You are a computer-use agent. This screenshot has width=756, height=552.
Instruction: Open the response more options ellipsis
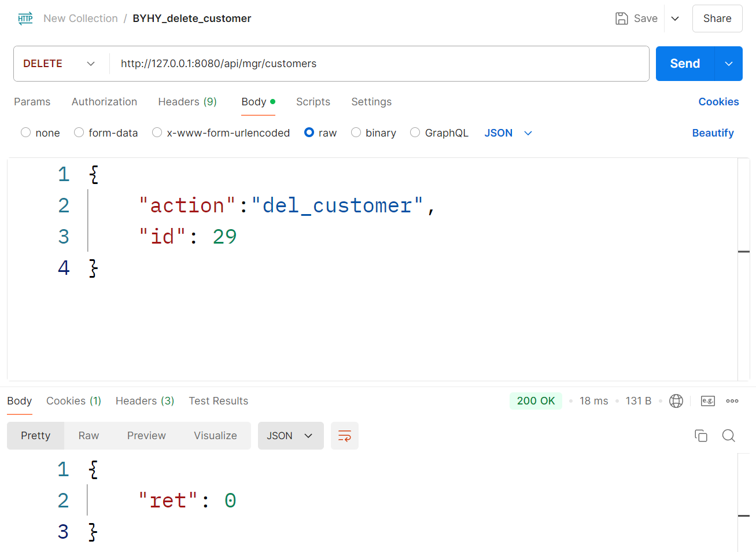[x=732, y=401]
